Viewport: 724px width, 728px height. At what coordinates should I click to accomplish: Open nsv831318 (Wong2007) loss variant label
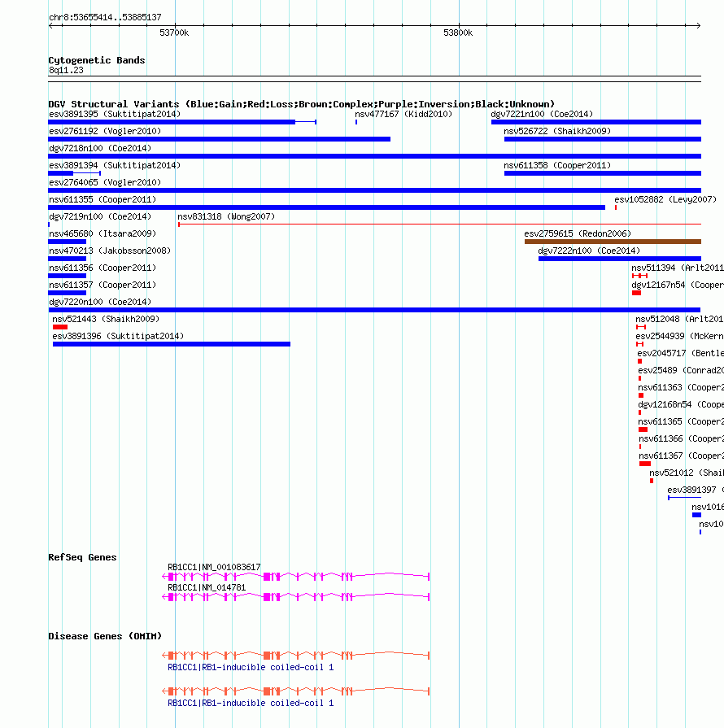[226, 217]
